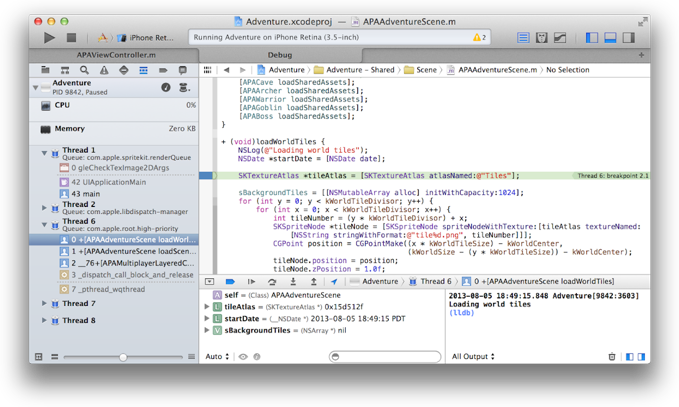Viewport: 679px width, 407px height.
Task: Hide the debug area with toggle icon
Action: click(210, 282)
